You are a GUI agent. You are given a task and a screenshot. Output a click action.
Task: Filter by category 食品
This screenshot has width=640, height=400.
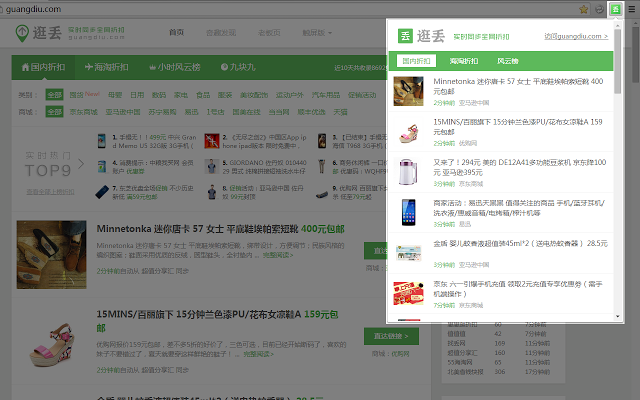[x=203, y=95]
